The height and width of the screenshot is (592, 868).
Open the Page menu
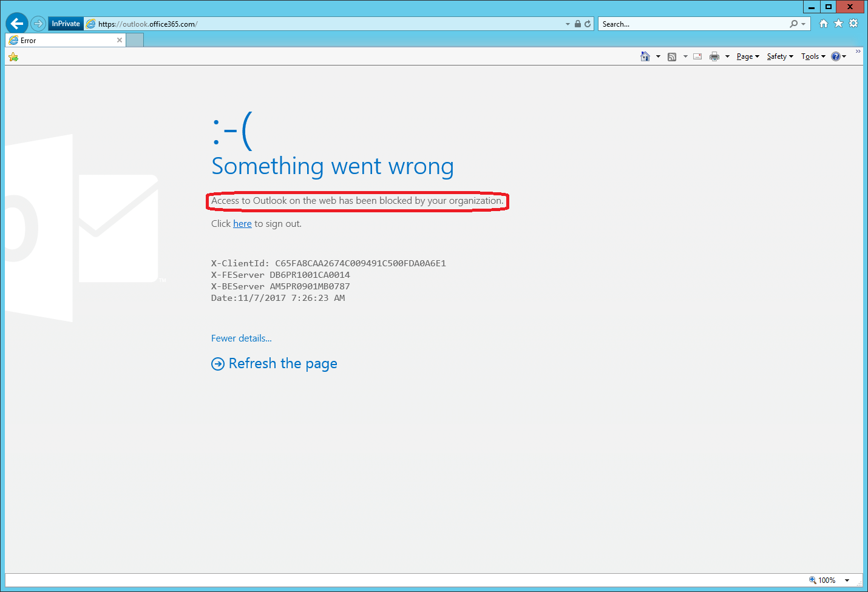click(748, 56)
